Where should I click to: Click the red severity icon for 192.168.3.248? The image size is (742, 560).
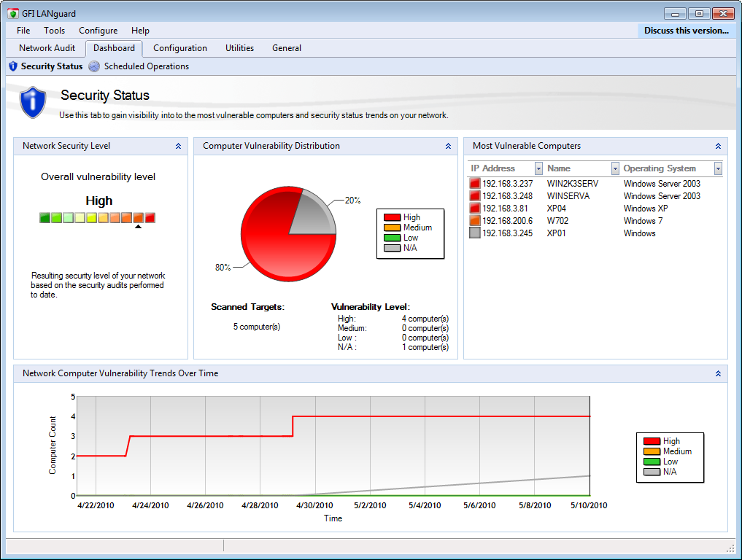click(475, 195)
